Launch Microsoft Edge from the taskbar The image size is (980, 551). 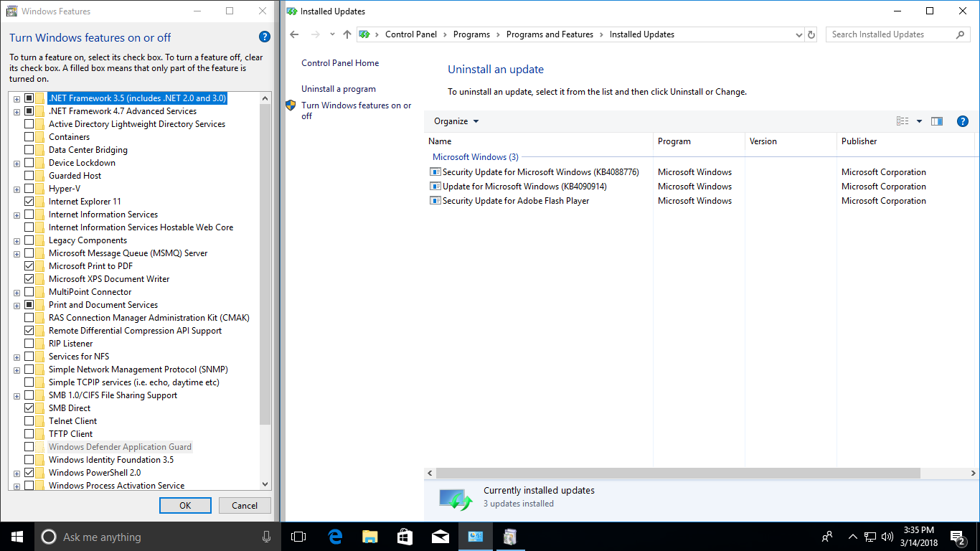coord(334,537)
